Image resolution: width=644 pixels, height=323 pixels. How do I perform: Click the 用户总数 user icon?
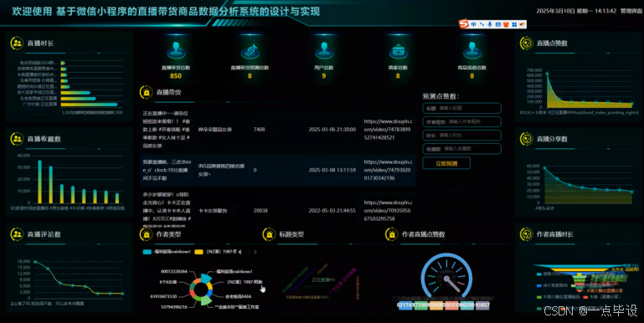pyautogui.click(x=324, y=50)
